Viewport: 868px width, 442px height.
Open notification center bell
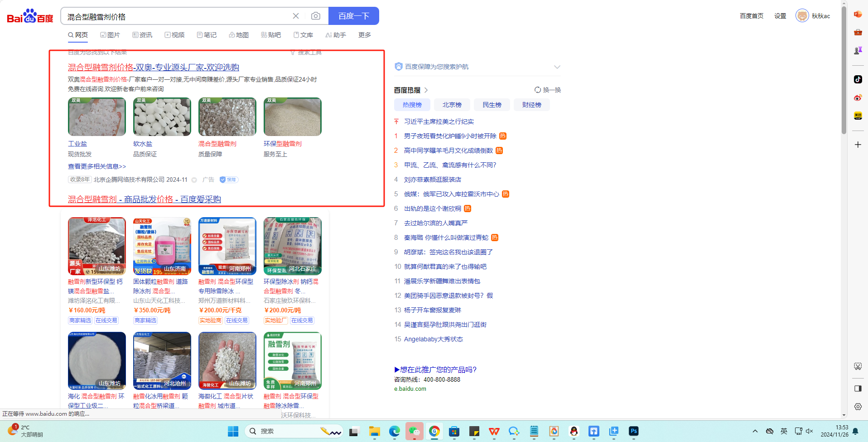[855, 431]
